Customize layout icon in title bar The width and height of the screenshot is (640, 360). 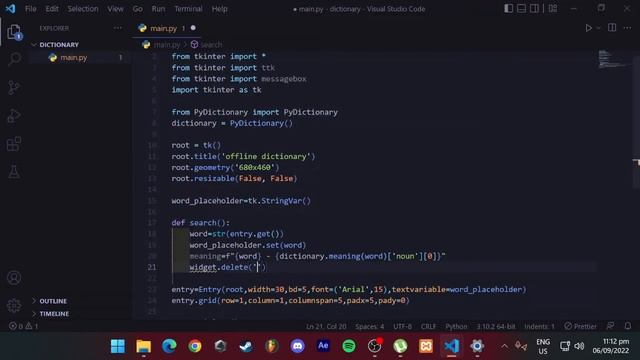pyautogui.click(x=553, y=9)
